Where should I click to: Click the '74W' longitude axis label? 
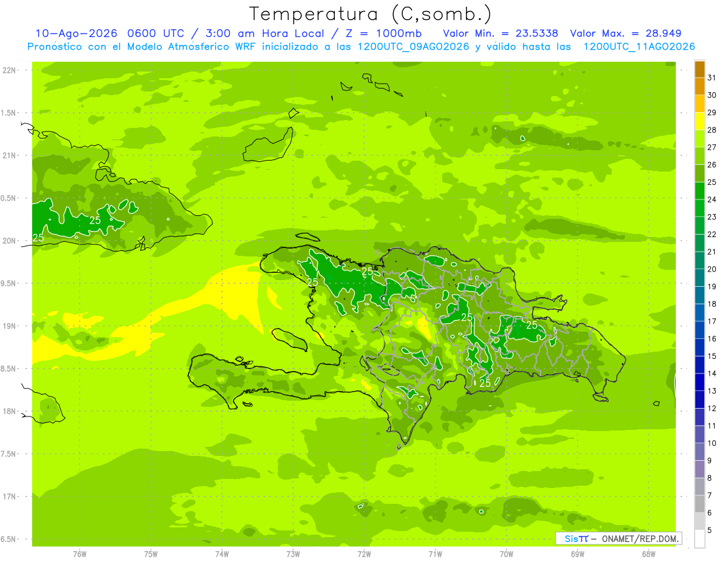221,554
